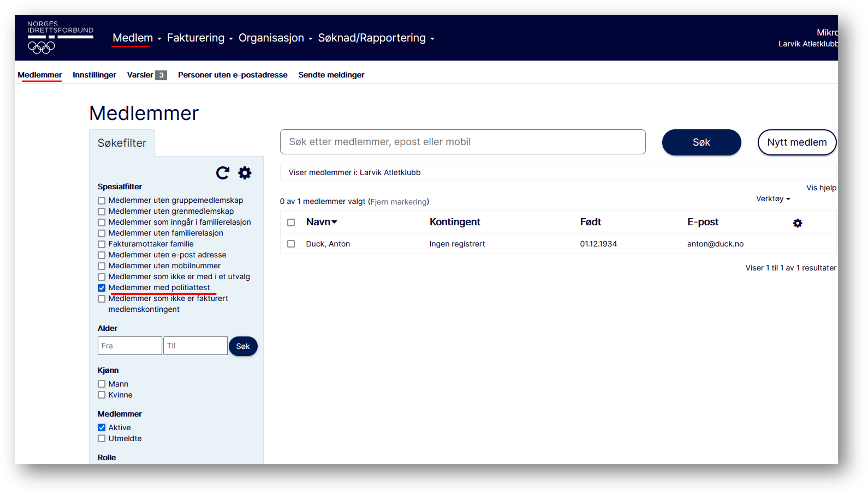
Task: Select Søkefilter panel tab
Action: 122,143
